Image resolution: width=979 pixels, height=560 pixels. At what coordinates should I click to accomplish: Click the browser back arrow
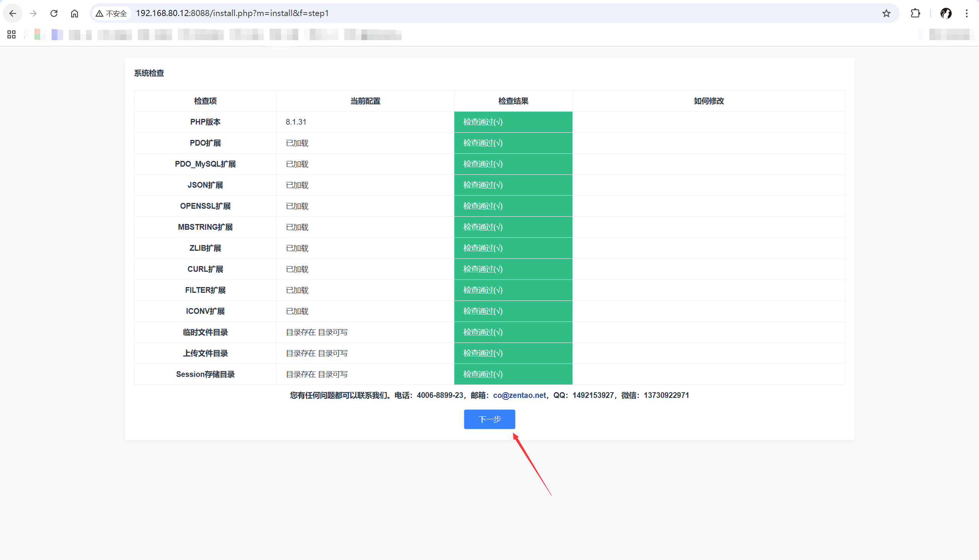[13, 13]
